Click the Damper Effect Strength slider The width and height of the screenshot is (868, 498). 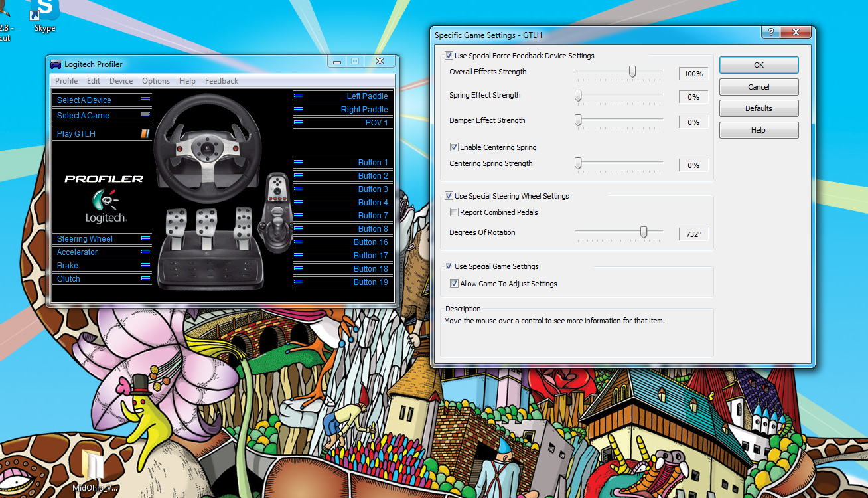[578, 120]
